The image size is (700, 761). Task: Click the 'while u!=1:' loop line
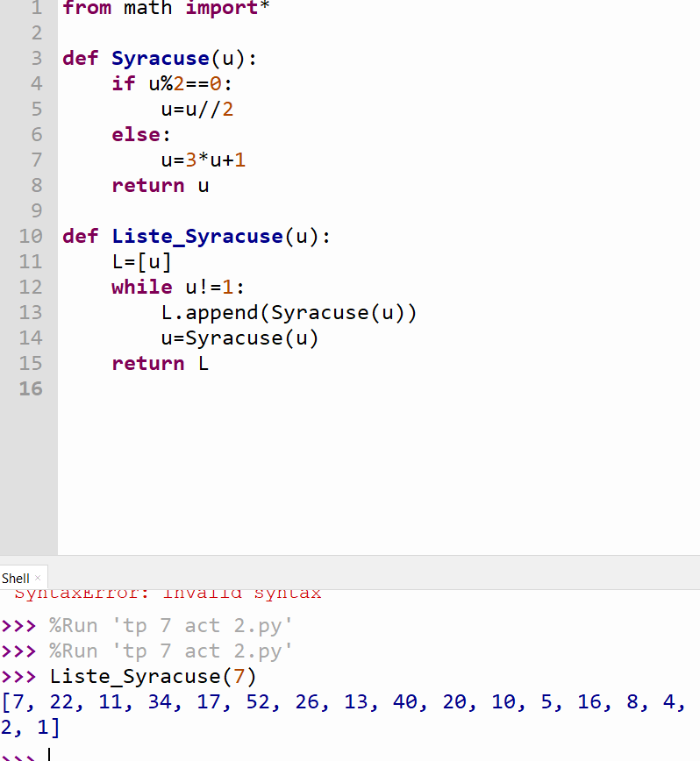coord(178,288)
